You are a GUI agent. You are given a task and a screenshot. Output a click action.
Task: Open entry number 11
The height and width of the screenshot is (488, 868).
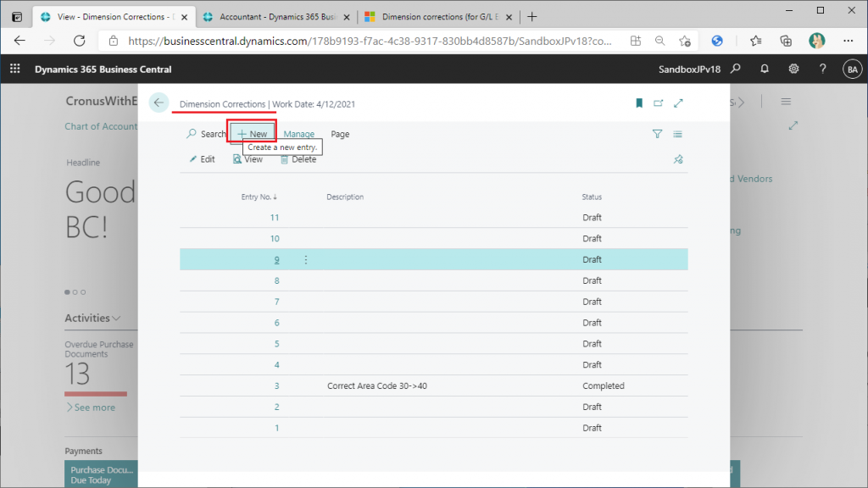click(x=275, y=218)
